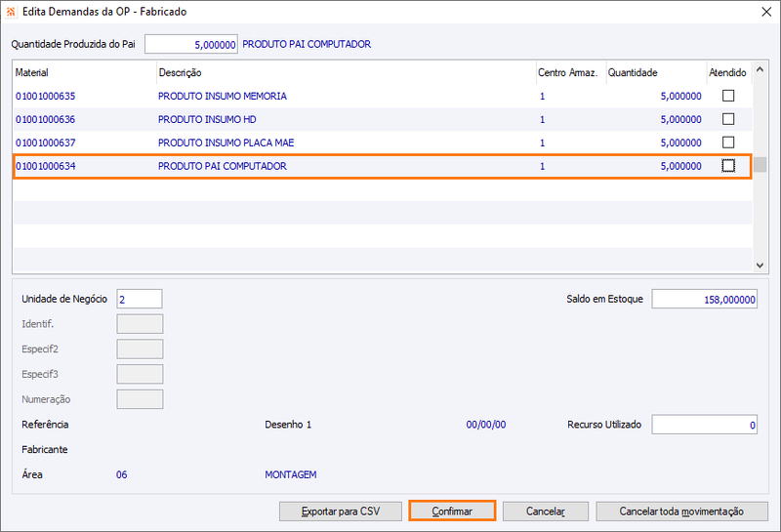This screenshot has height=532, width=781.
Task: Click the disabled Identif. field
Action: click(x=140, y=324)
